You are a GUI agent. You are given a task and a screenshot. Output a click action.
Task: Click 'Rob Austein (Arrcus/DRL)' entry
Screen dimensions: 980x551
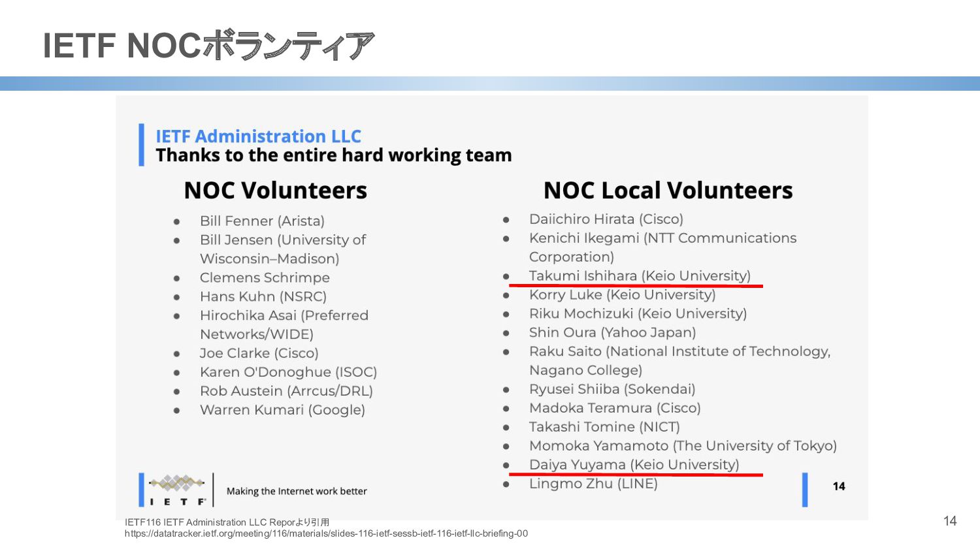tap(286, 392)
